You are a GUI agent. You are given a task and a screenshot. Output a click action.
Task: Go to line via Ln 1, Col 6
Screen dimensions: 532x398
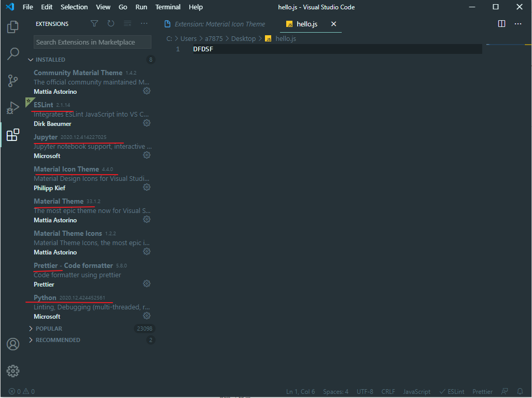300,392
